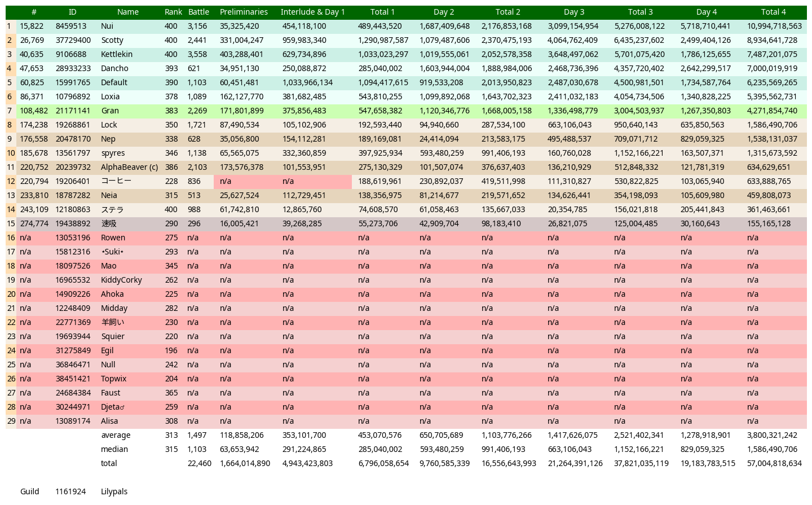Click the name cell "Gran"
Screen dimensions: 812x505
[110, 111]
